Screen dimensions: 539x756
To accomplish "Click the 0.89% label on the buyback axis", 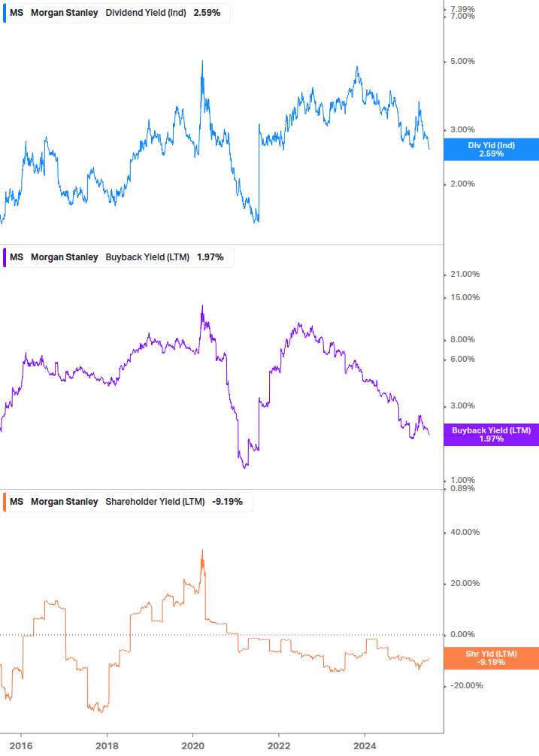I will click(x=462, y=488).
